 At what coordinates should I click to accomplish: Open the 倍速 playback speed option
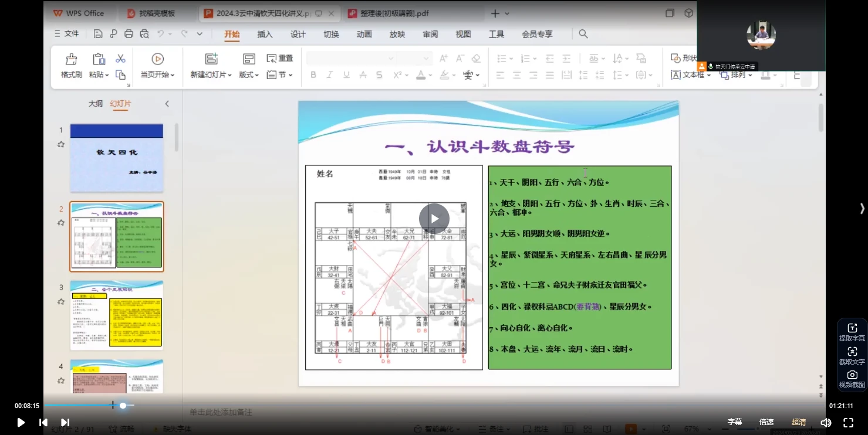[x=766, y=422]
